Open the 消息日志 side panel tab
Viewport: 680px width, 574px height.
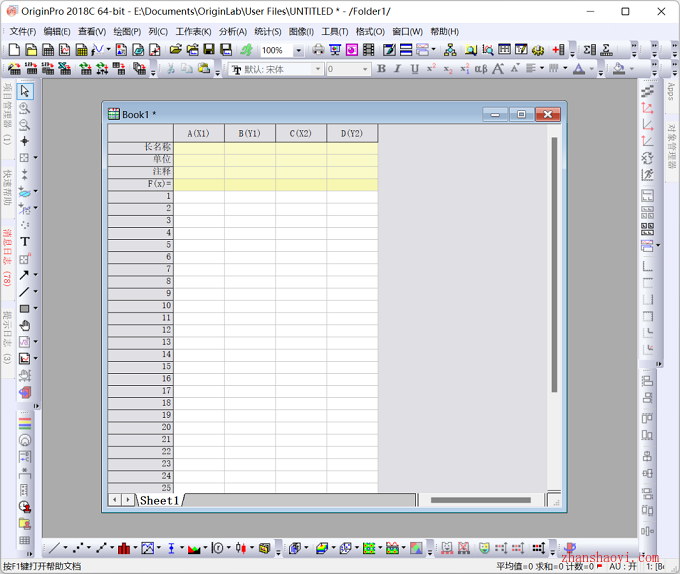click(x=7, y=258)
